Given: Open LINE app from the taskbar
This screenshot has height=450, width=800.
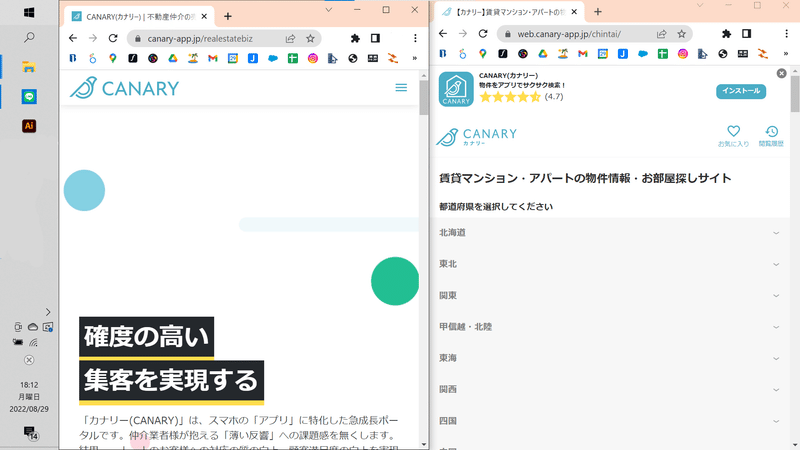Looking at the screenshot, I should [x=29, y=96].
